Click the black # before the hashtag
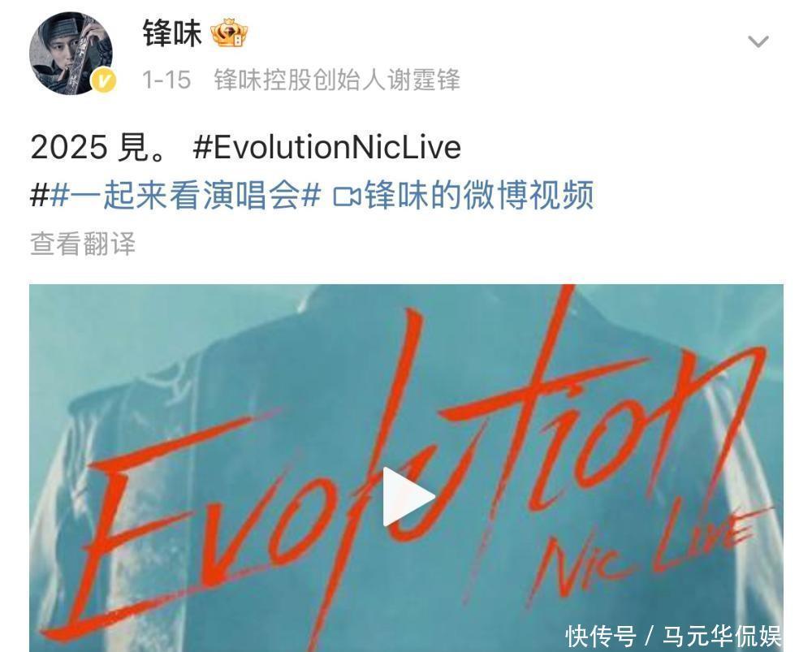 coord(39,196)
